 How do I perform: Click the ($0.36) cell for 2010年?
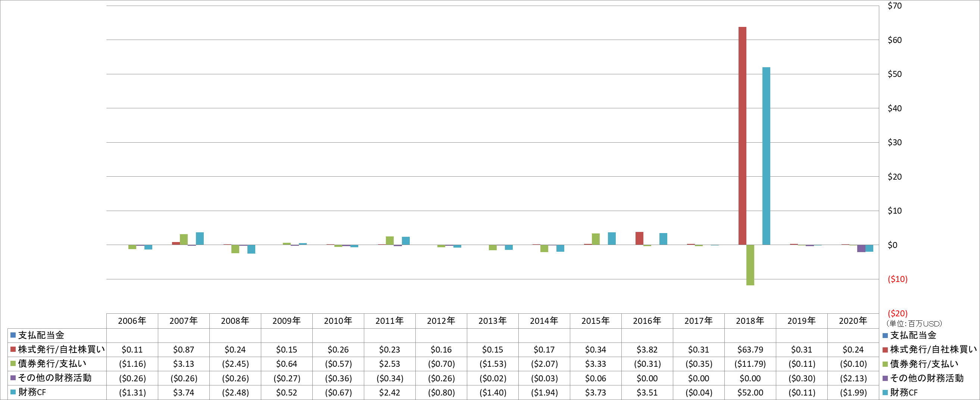tap(338, 378)
